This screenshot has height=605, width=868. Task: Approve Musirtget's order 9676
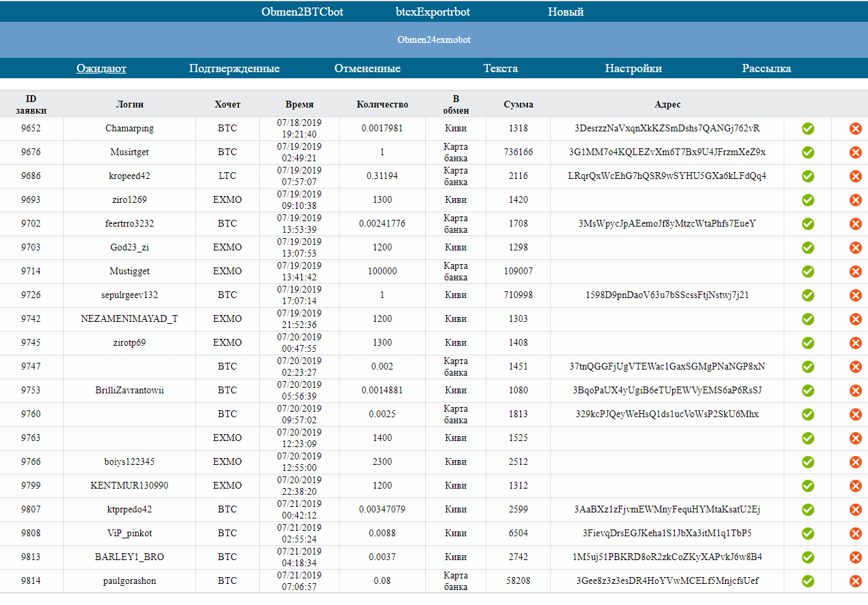click(808, 152)
